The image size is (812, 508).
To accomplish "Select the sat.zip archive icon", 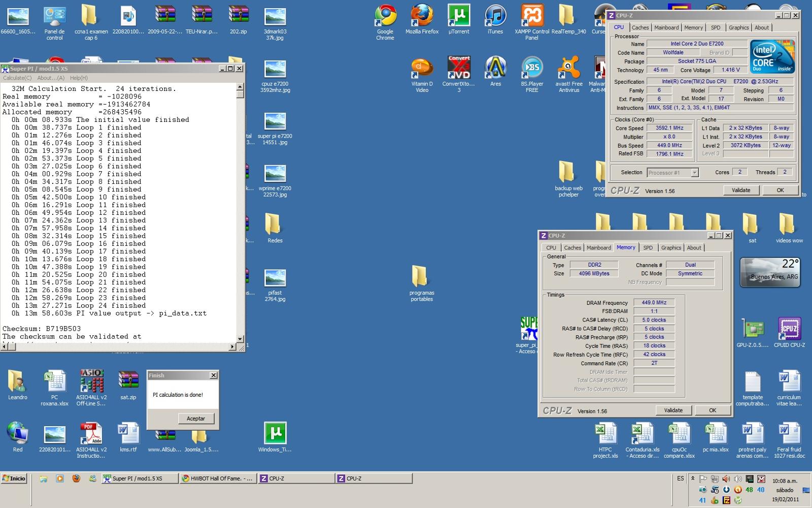I will [128, 386].
